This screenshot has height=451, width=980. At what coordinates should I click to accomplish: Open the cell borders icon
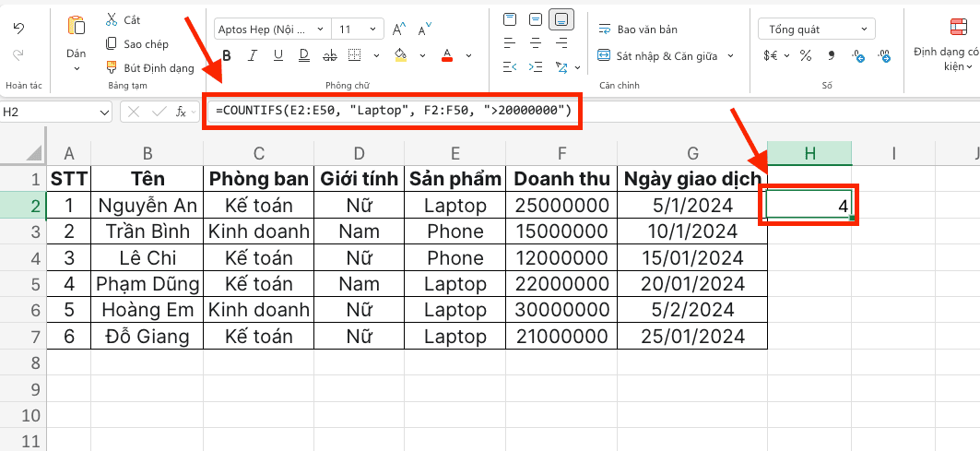(x=354, y=55)
